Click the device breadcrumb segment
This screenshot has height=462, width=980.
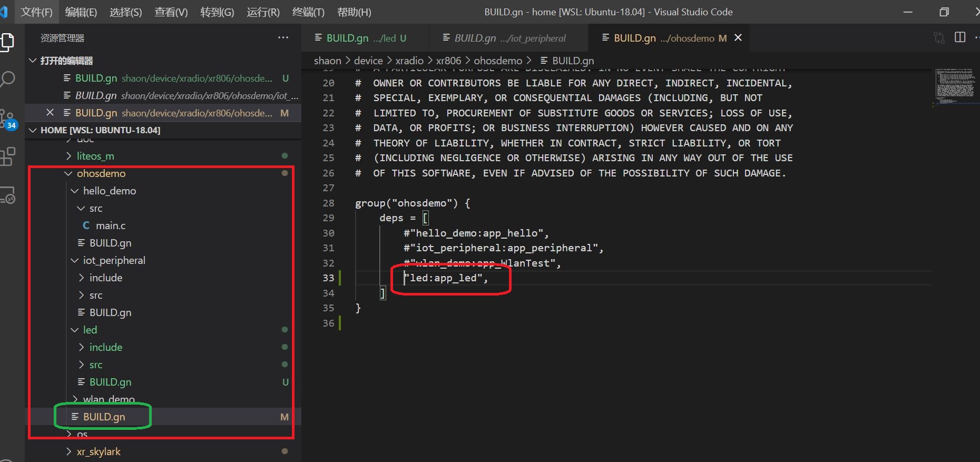coord(368,61)
